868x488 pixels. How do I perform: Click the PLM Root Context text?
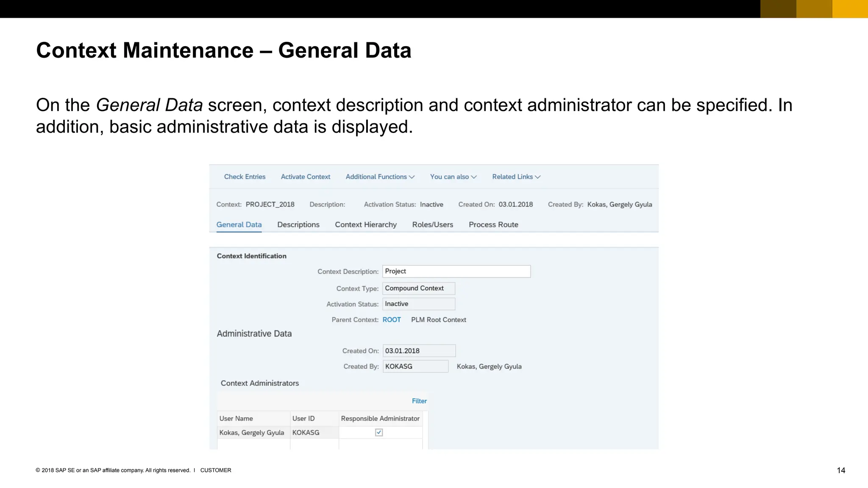439,320
